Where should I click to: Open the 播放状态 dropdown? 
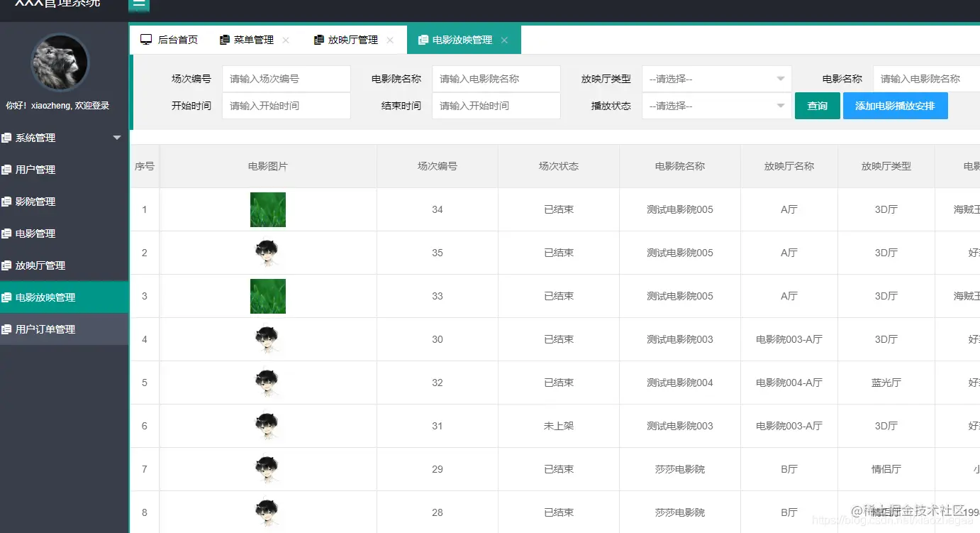click(x=716, y=106)
